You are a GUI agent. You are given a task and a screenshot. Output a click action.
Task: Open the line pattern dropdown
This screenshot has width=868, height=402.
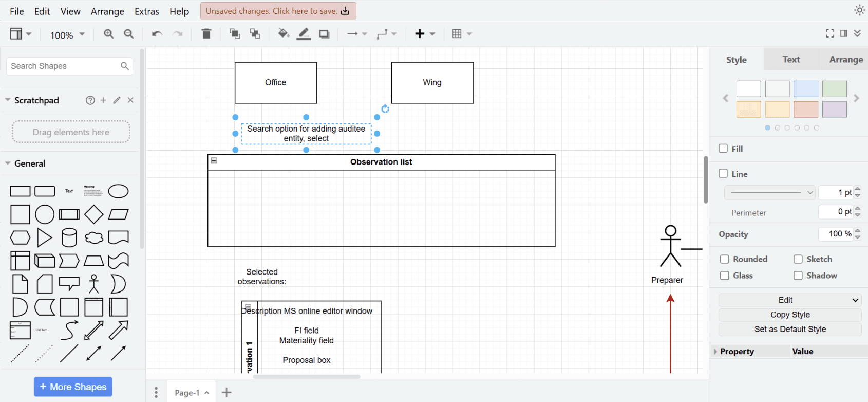(x=770, y=193)
